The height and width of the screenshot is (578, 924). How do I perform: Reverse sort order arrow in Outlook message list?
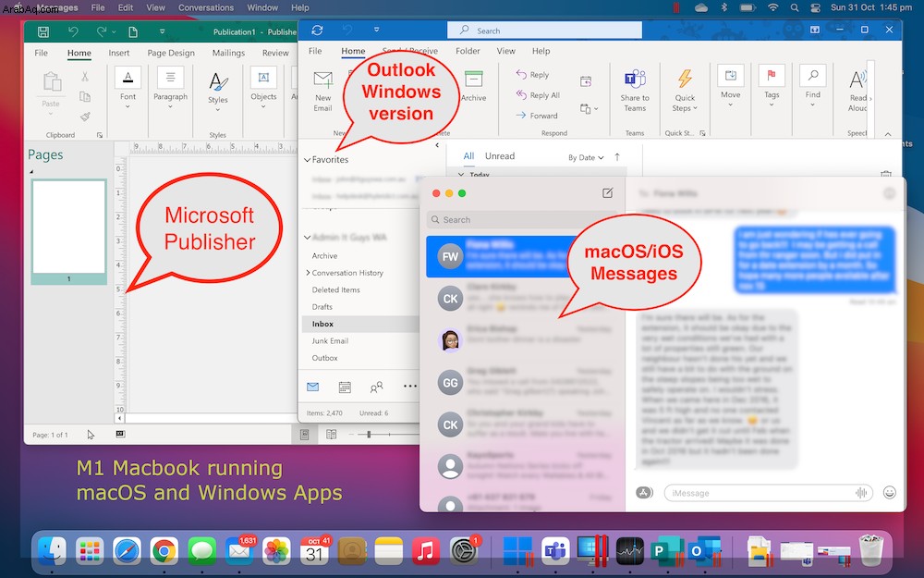pyautogui.click(x=617, y=157)
